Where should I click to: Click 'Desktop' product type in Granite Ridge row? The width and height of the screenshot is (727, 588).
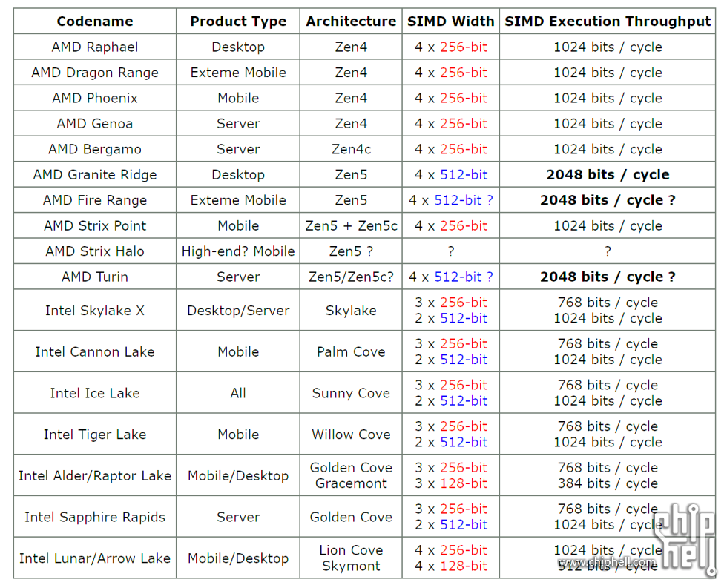[238, 174]
